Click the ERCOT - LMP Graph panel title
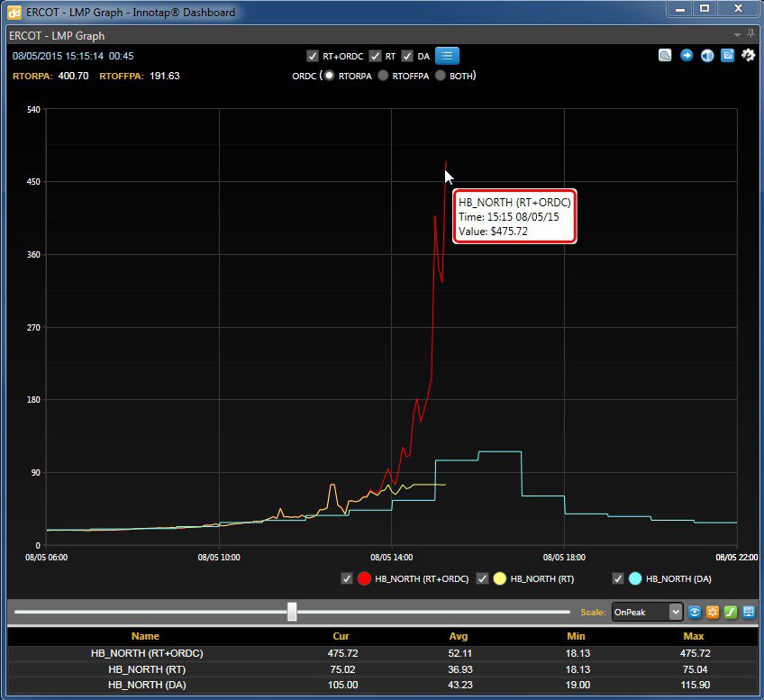Screen dimensions: 764x700 (x=57, y=35)
